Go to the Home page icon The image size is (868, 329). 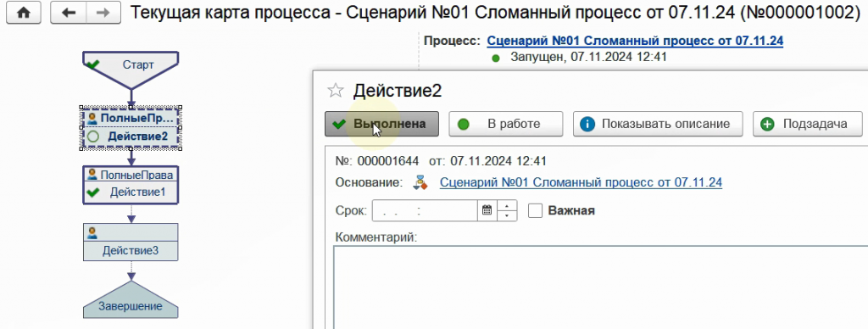click(x=23, y=13)
